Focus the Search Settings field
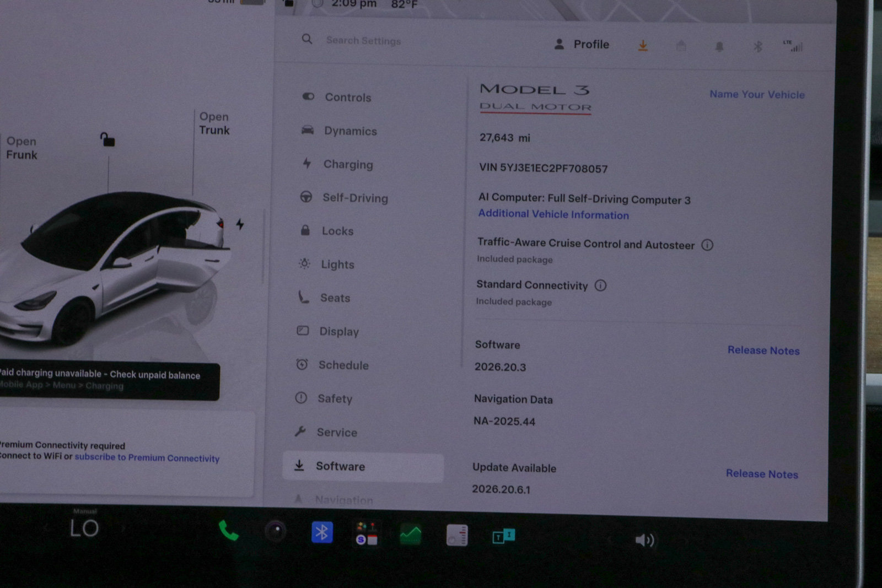 tap(363, 40)
